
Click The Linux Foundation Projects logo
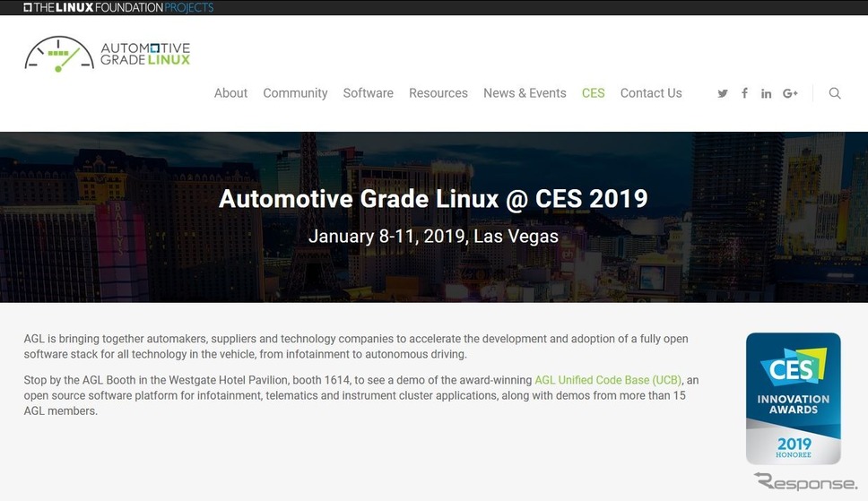[x=118, y=7]
